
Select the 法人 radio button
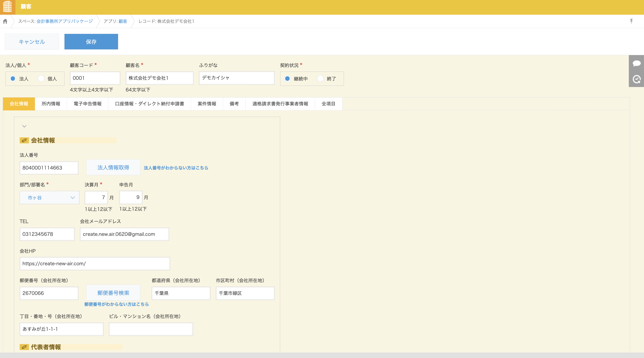[x=13, y=79]
